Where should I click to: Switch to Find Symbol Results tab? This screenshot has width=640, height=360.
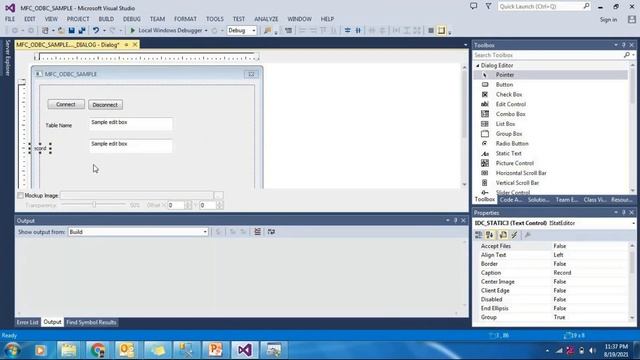91,322
